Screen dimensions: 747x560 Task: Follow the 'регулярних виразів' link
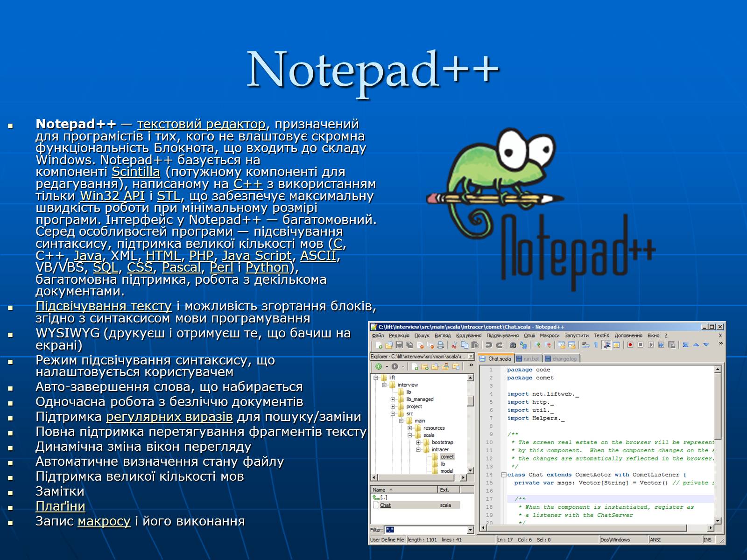click(x=169, y=417)
